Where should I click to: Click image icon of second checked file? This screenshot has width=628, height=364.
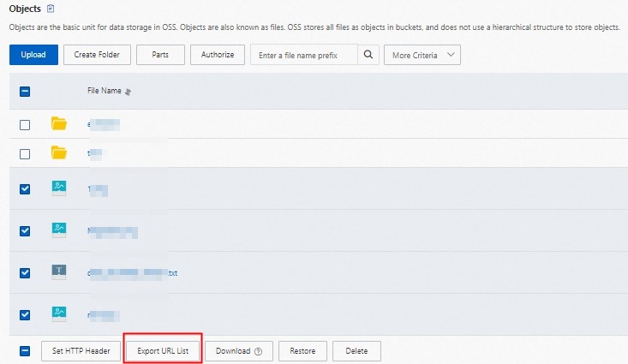[x=59, y=230]
